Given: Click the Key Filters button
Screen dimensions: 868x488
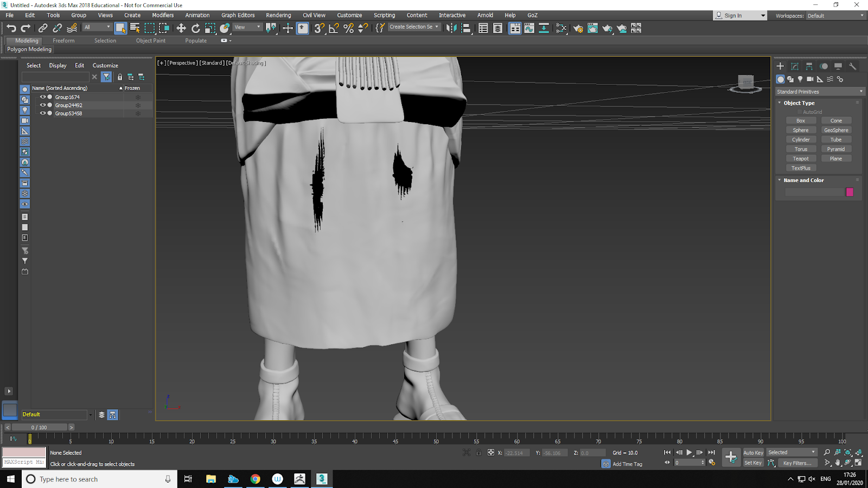Looking at the screenshot, I should point(797,463).
